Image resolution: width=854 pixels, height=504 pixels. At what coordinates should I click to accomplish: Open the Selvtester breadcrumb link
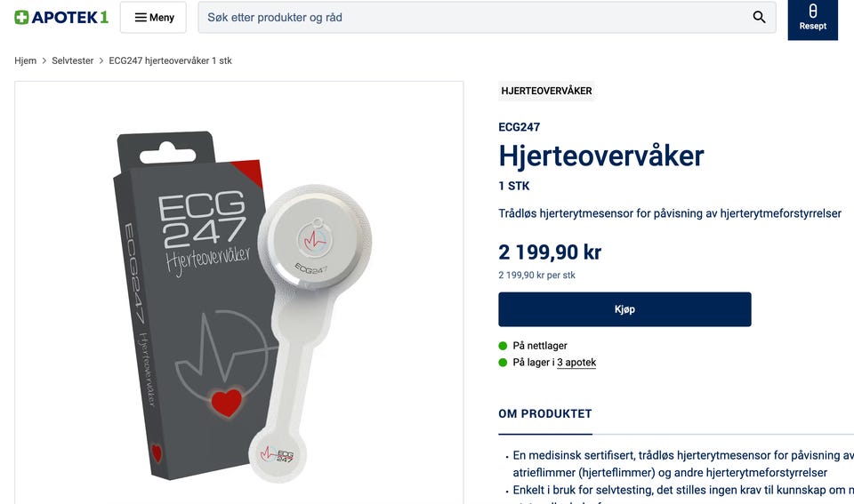coord(72,61)
